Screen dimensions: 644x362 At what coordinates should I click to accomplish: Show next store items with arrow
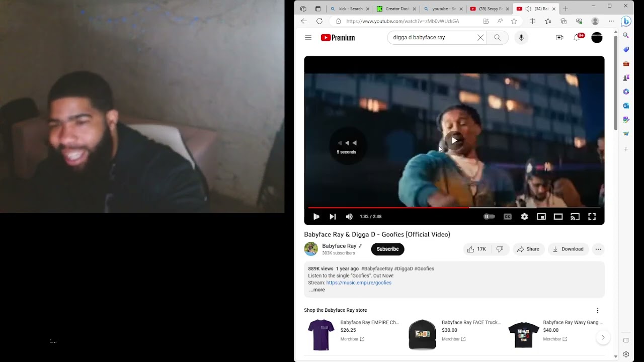603,337
